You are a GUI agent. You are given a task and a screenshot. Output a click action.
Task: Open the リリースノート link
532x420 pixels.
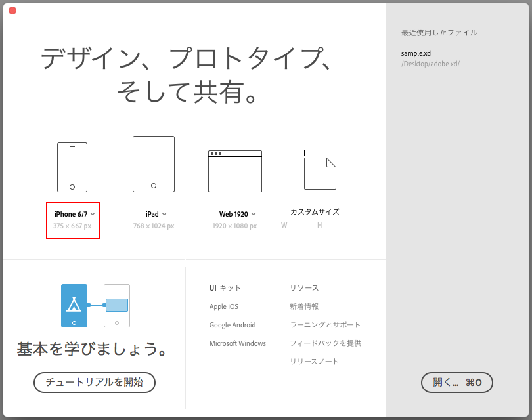[314, 362]
